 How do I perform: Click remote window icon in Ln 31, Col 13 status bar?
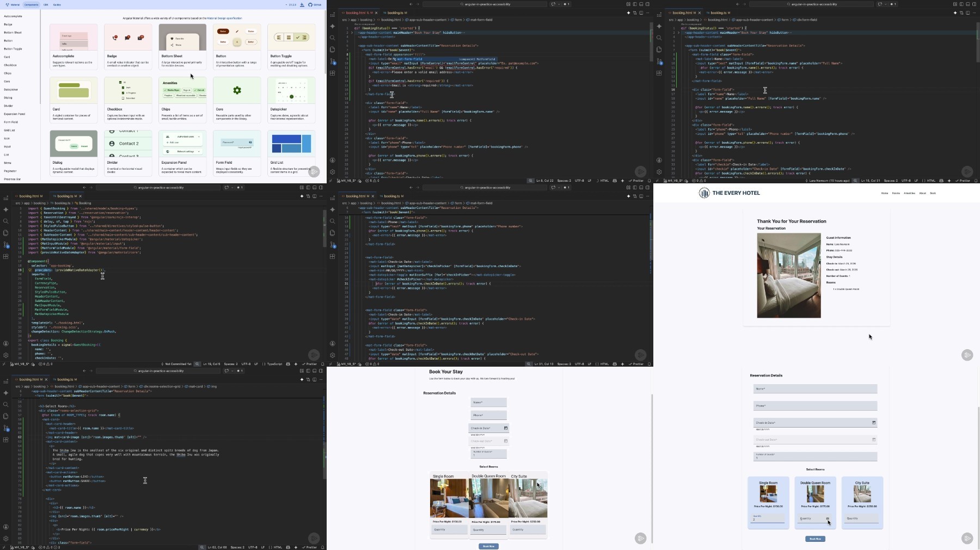point(330,364)
